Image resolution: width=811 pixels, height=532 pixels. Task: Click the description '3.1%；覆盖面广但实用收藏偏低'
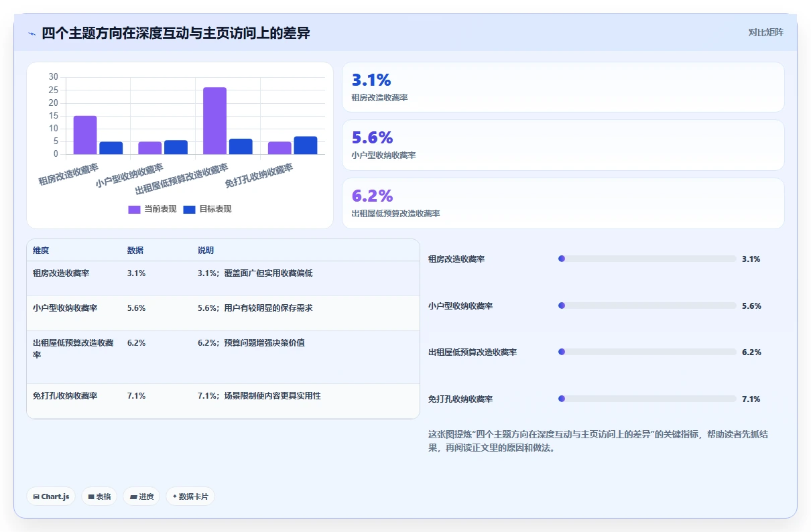coord(255,273)
